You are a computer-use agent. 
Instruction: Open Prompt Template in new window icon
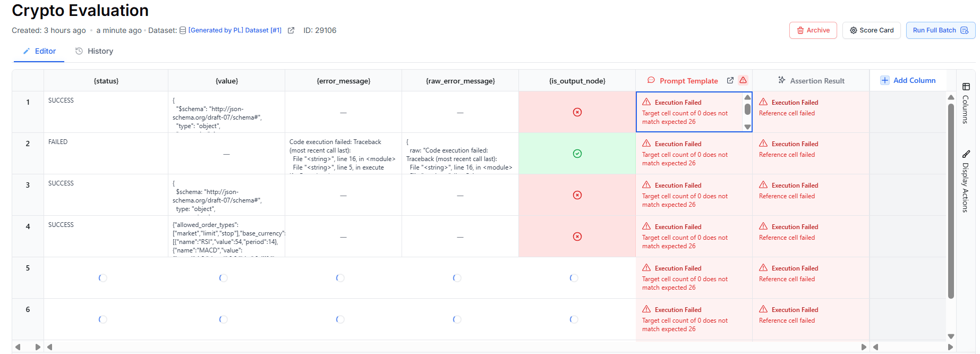click(730, 80)
